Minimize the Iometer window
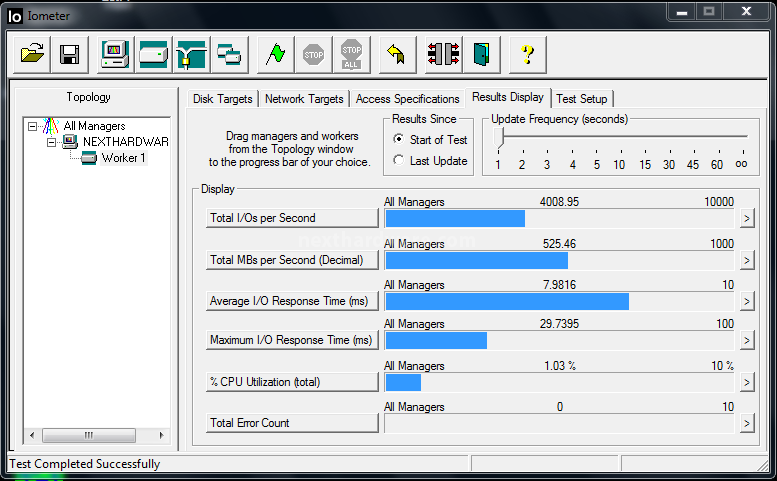 point(682,11)
